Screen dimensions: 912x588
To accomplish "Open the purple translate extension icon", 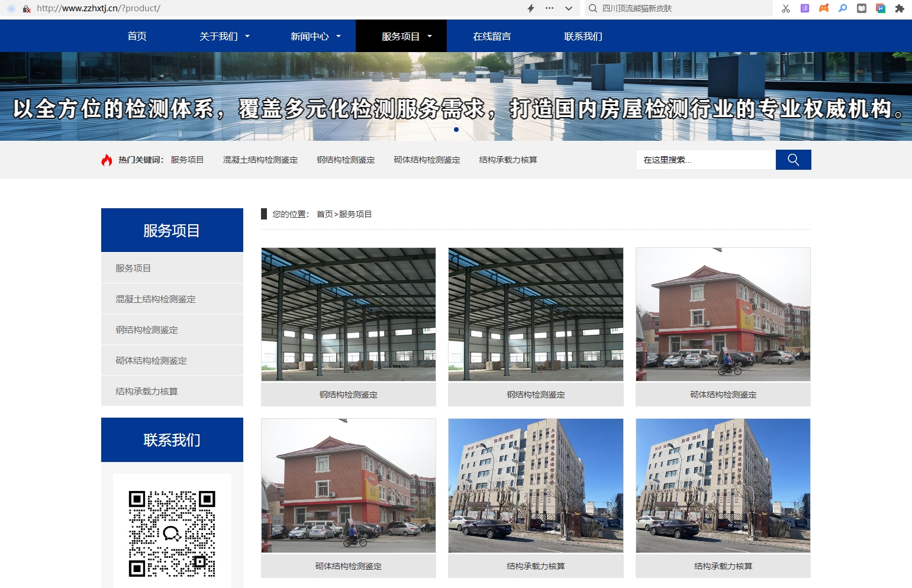I will (804, 8).
